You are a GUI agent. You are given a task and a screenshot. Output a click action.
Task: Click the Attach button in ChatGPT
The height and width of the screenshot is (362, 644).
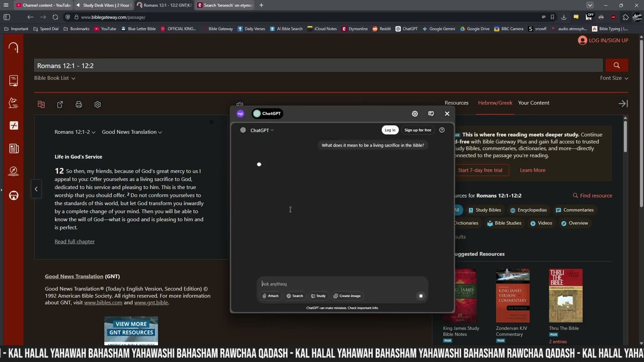tap(271, 296)
